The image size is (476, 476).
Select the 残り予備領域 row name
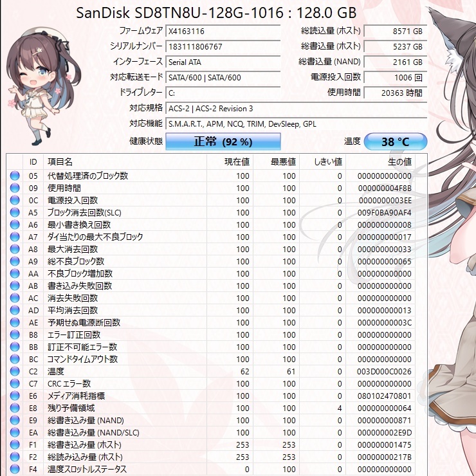[x=71, y=408]
